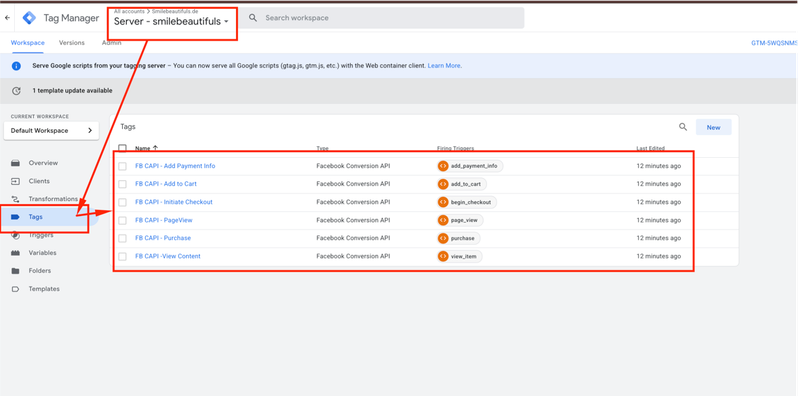Click the Folders sidebar icon
Screen dimensions: 798x396
click(15, 271)
